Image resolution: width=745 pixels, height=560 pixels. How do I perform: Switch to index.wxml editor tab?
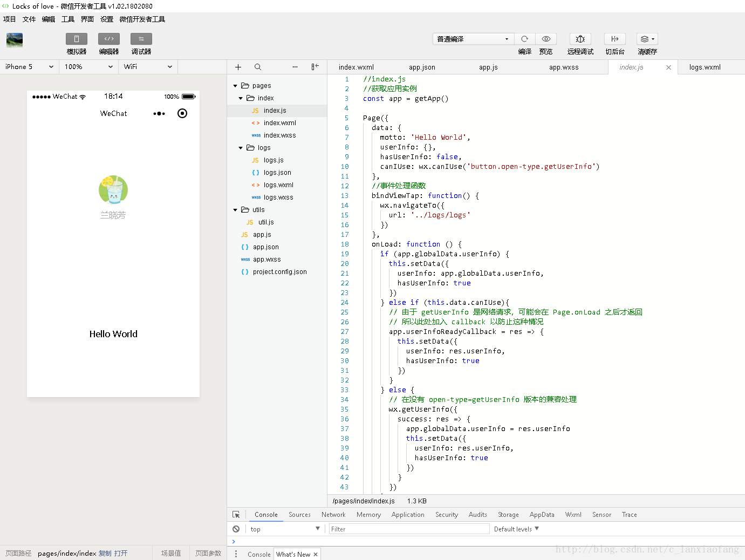[x=356, y=67]
